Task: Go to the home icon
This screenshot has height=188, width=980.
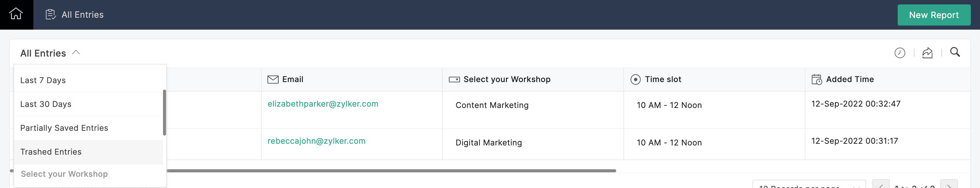Action: 16,14
